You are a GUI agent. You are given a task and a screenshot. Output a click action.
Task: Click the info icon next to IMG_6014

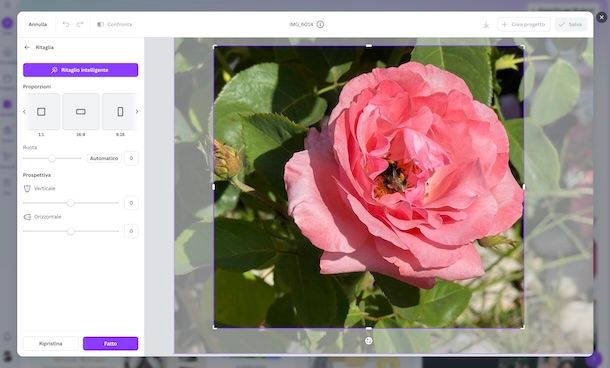pos(320,24)
